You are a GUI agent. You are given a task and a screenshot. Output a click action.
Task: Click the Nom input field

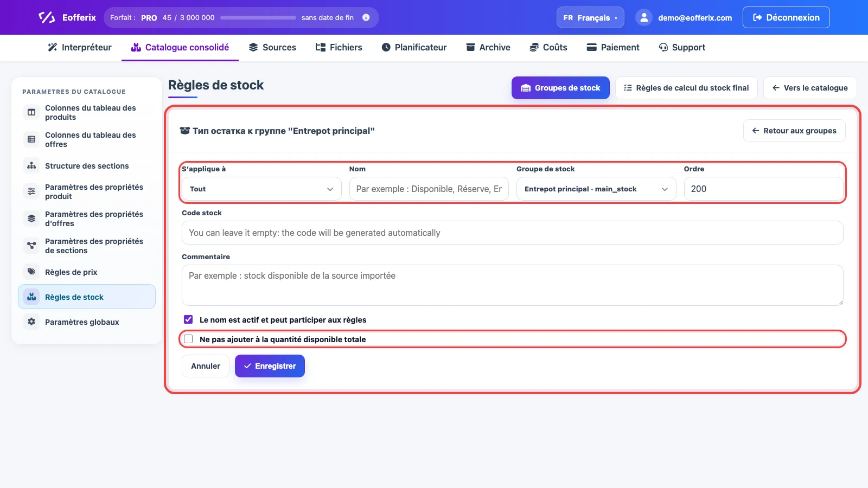[x=429, y=189]
